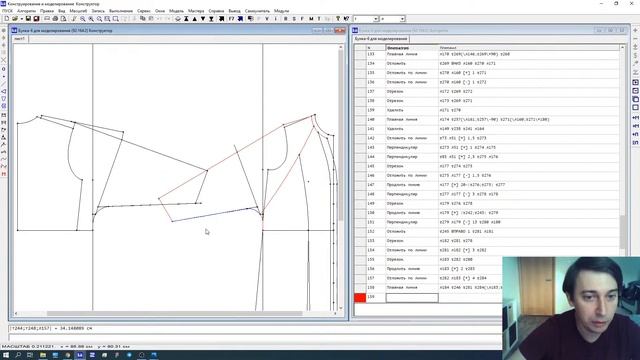
Task: Click row 143 Перпендикуляр operator cell
Action: [411, 147]
